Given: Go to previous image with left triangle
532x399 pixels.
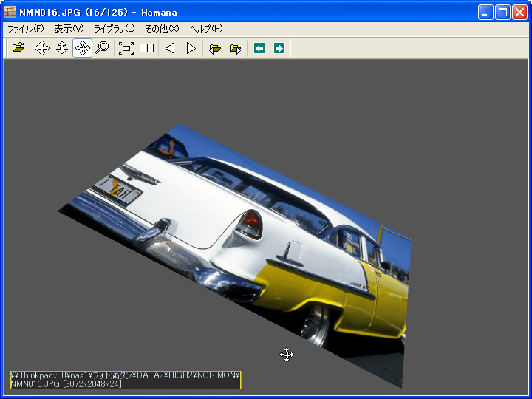Looking at the screenshot, I should 170,48.
